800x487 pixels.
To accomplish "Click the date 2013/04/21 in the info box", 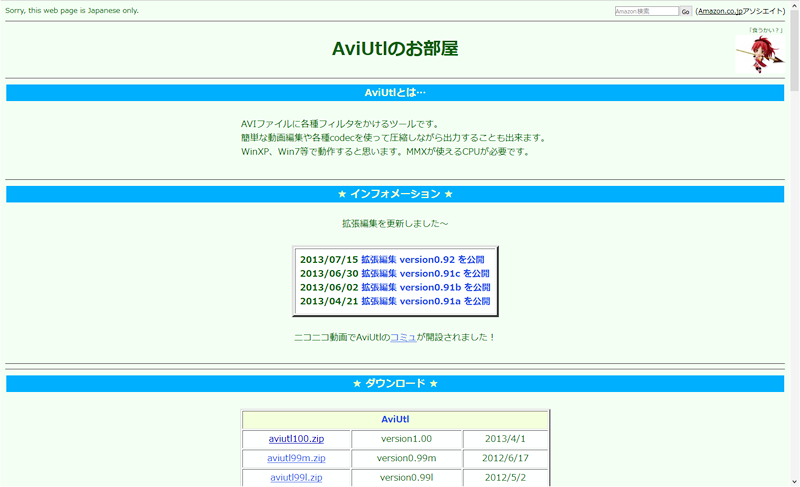I will (x=329, y=301).
